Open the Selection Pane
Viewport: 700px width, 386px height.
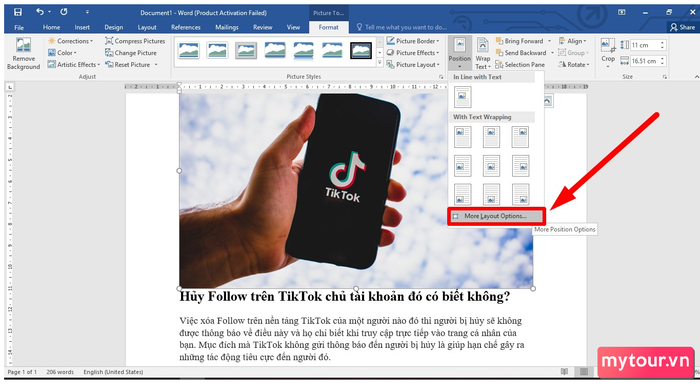[520, 65]
